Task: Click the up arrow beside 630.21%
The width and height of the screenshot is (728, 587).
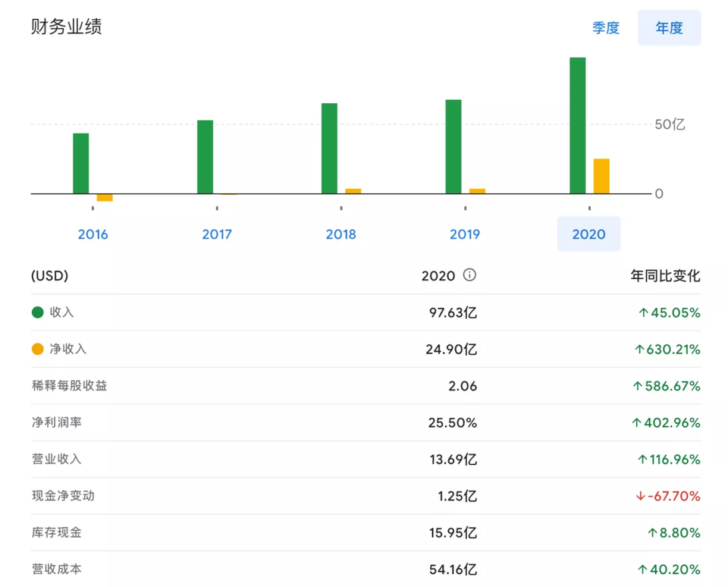Action: 639,350
